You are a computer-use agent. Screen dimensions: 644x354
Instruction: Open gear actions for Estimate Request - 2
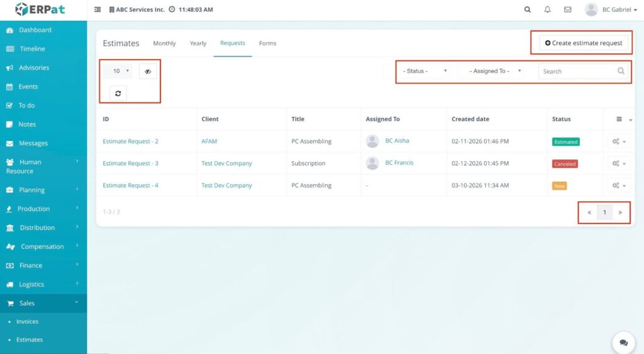pos(619,141)
